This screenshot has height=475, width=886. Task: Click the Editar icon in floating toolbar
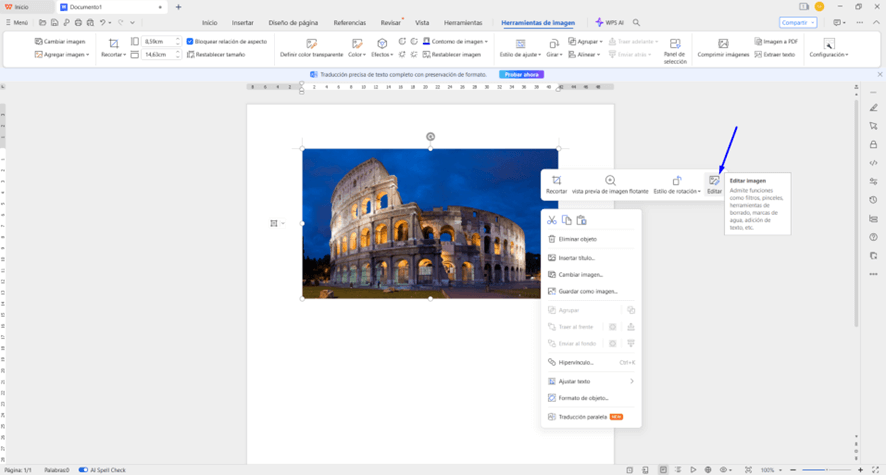coord(714,183)
